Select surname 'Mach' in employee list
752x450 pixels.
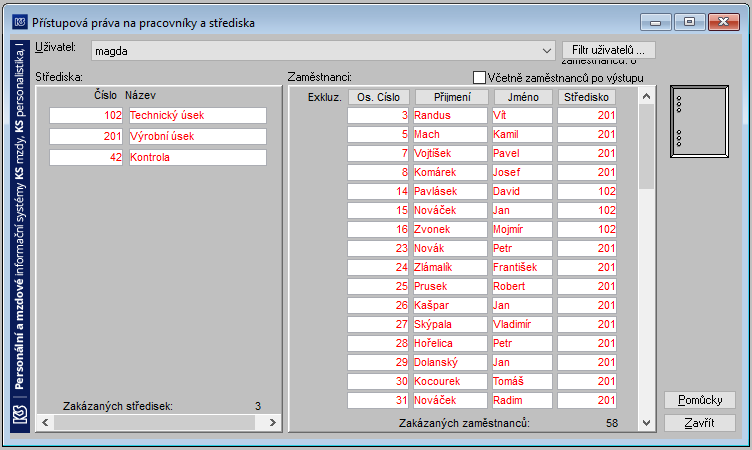tap(450, 134)
